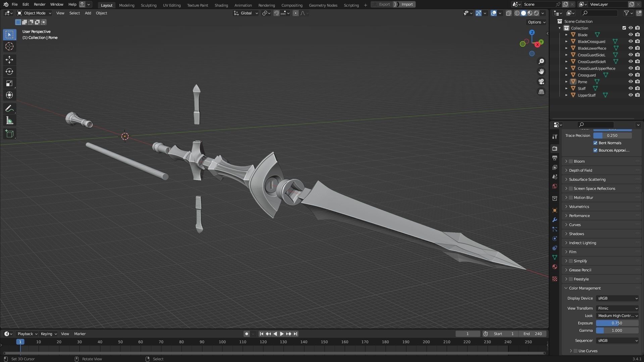The image size is (644, 362).
Task: Switch to the Sculpting workspace tab
Action: [149, 5]
